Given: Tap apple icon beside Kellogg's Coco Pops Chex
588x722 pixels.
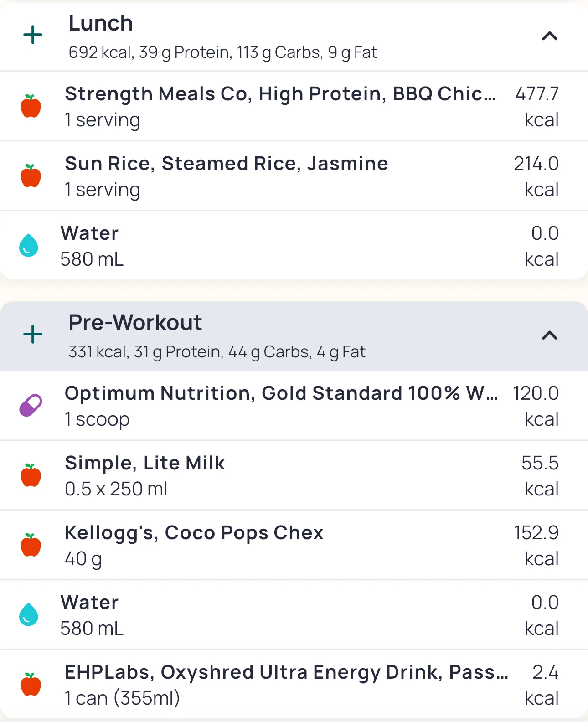Looking at the screenshot, I should (x=31, y=545).
